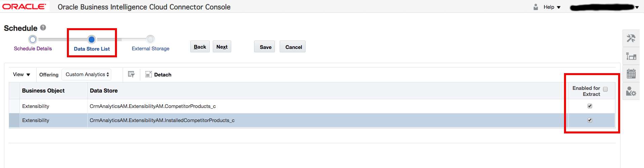
Task: Select the Data Store column header
Action: tap(104, 91)
